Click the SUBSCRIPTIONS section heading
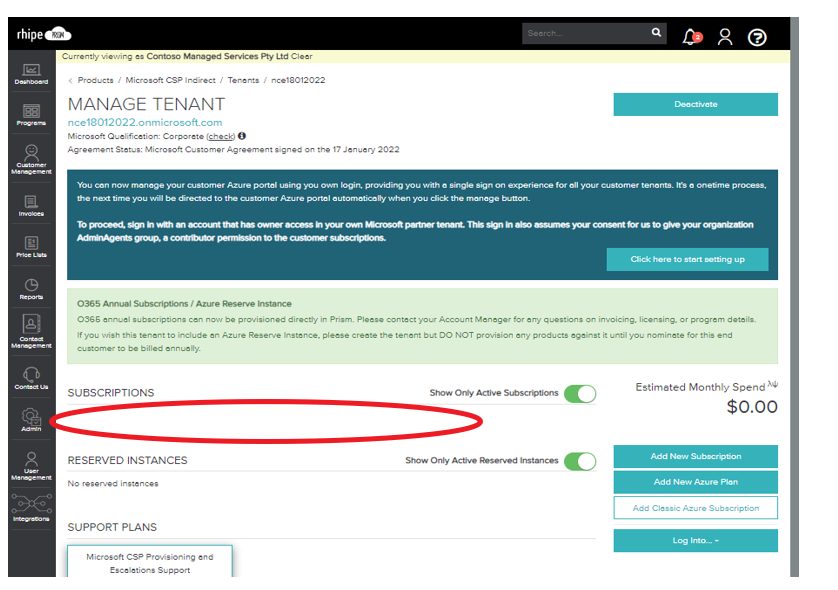 coord(111,393)
